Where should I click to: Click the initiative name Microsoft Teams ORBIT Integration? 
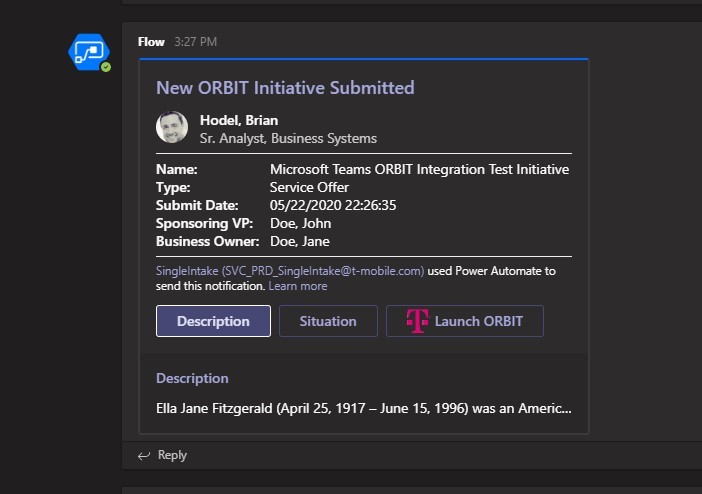pos(419,169)
